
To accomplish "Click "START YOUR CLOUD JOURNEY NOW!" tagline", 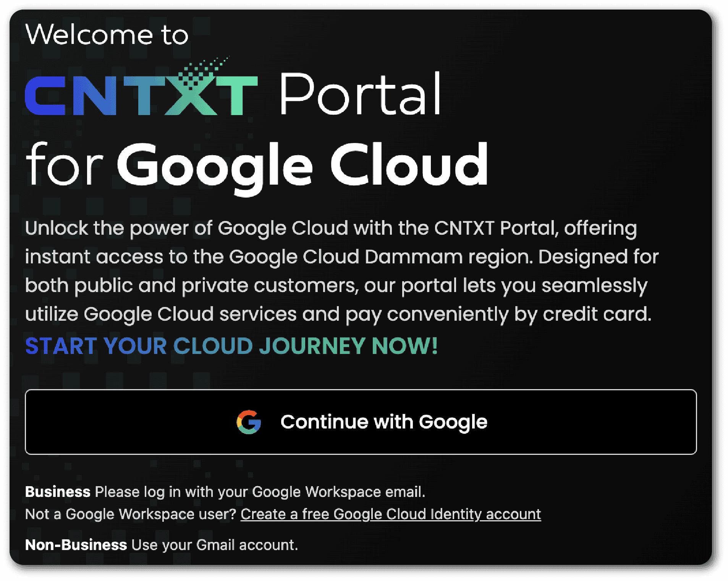I will (231, 346).
